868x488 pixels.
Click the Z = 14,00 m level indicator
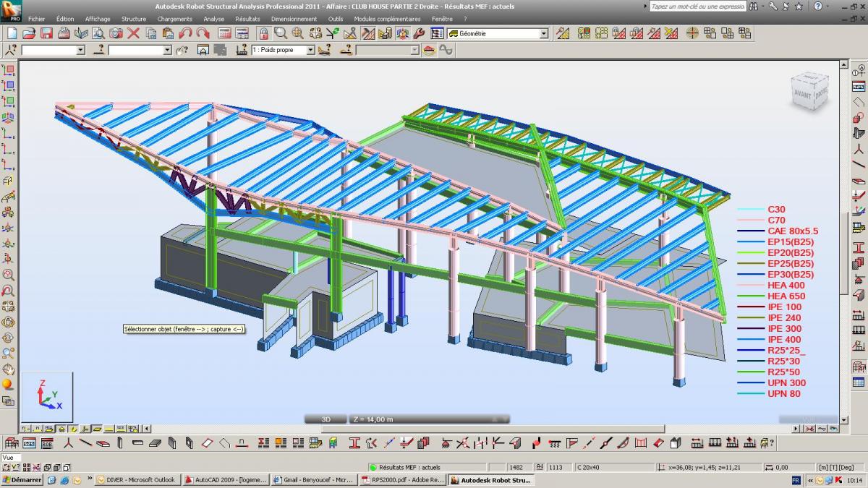(x=429, y=419)
